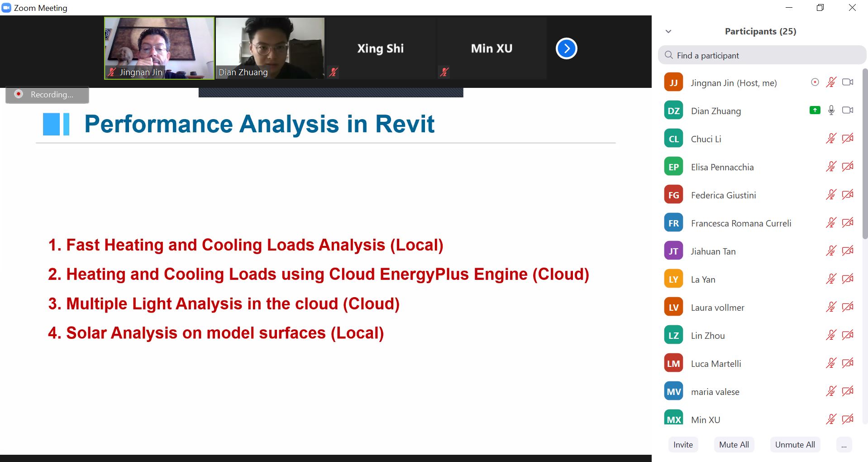Click the muted mic icon on Xing Shi's tile
Viewport: 868px width, 462px height.
tap(334, 72)
